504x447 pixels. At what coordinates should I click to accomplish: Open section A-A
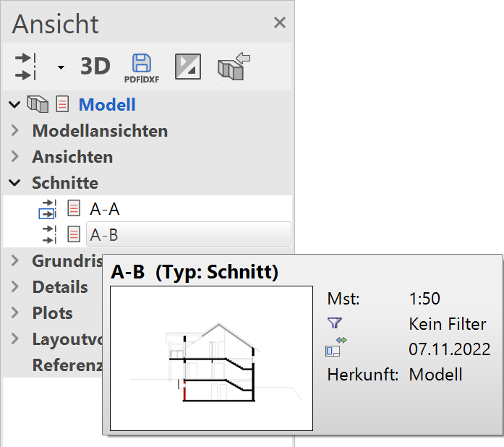(x=105, y=209)
